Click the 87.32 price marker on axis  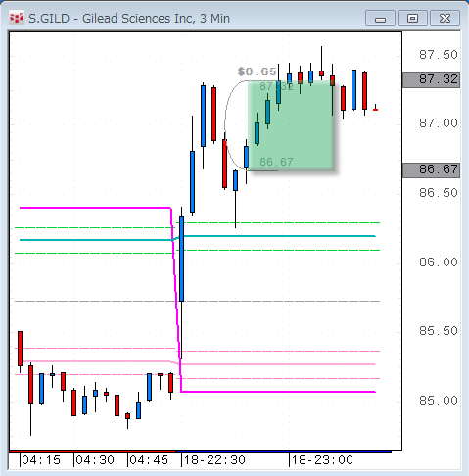pyautogui.click(x=431, y=80)
